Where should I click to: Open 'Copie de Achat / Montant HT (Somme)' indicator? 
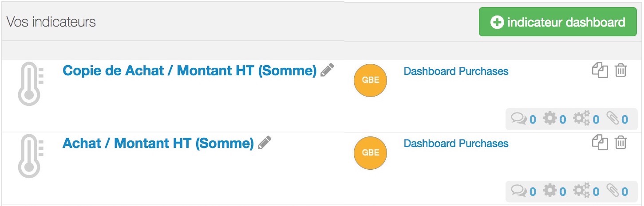[190, 71]
